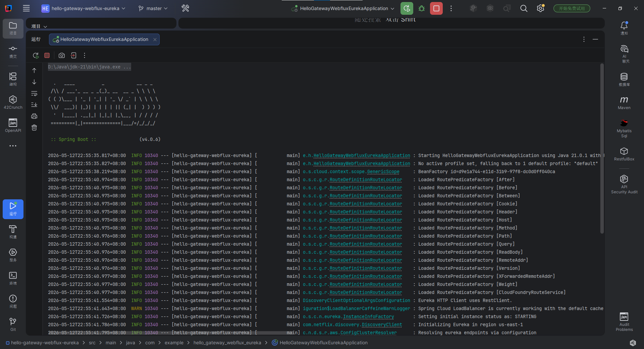Open the 42Crunch tool window
Viewport: 644px width, 349px height.
click(13, 102)
